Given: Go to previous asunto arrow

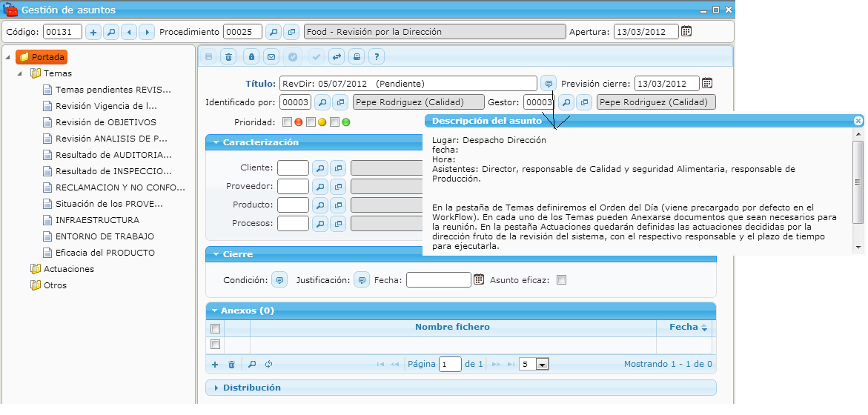Looking at the screenshot, I should (128, 32).
